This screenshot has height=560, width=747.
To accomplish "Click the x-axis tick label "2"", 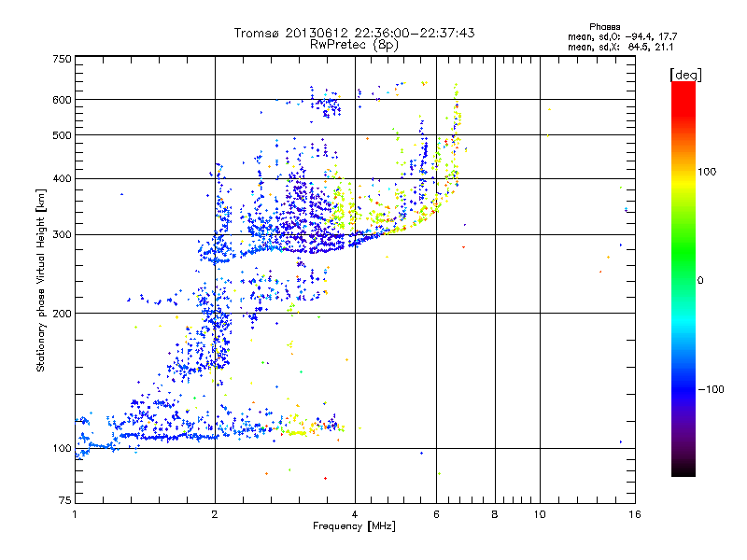I will [x=215, y=514].
